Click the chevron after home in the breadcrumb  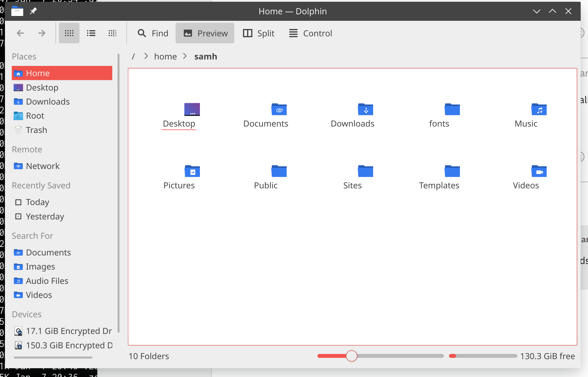coord(185,56)
